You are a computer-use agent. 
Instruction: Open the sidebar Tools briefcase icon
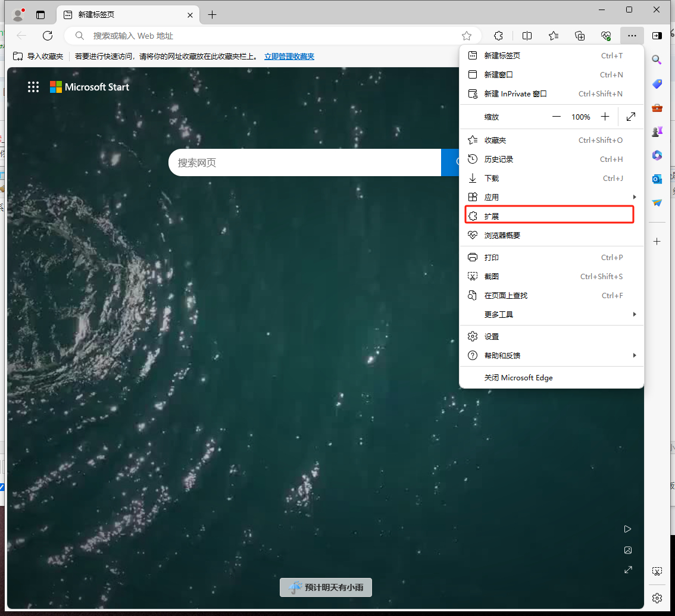(x=657, y=108)
